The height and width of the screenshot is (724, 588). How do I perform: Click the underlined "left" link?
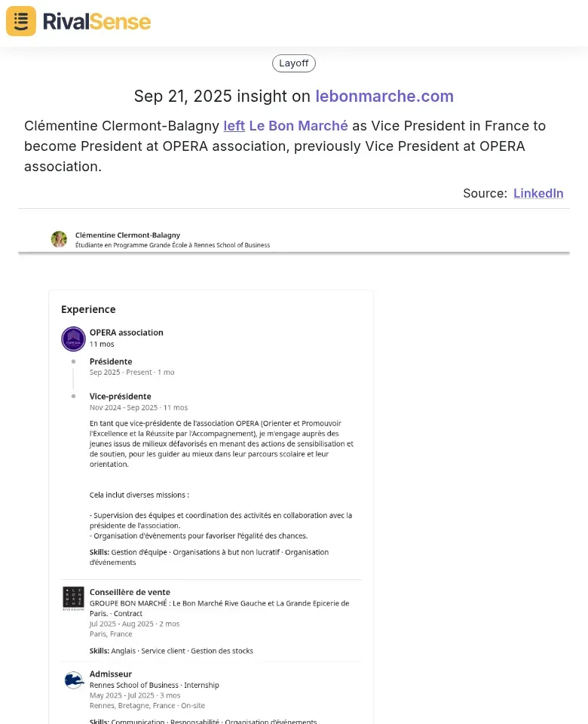click(234, 126)
